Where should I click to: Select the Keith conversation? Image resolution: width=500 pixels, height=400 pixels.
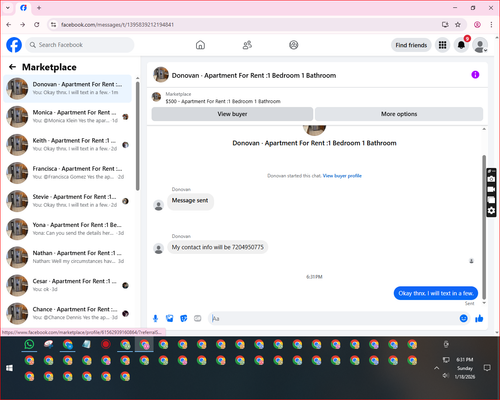67,145
